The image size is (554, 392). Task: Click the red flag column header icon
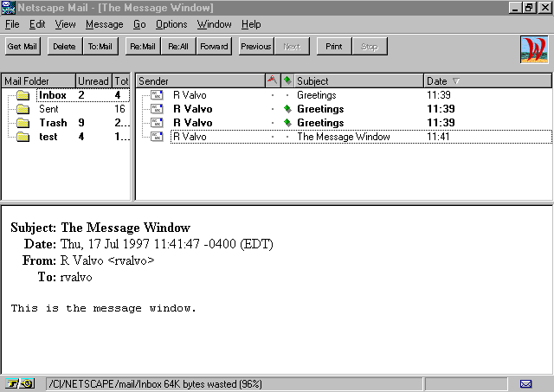[x=272, y=80]
